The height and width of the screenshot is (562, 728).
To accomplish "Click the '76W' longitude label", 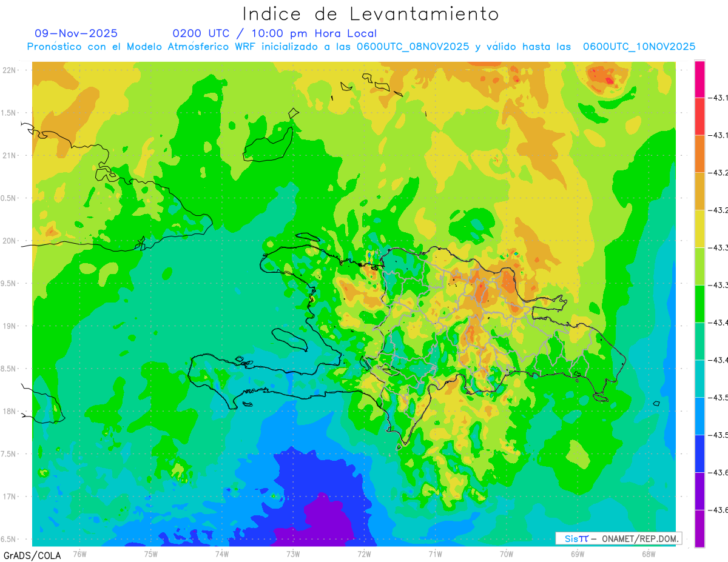I will [79, 554].
